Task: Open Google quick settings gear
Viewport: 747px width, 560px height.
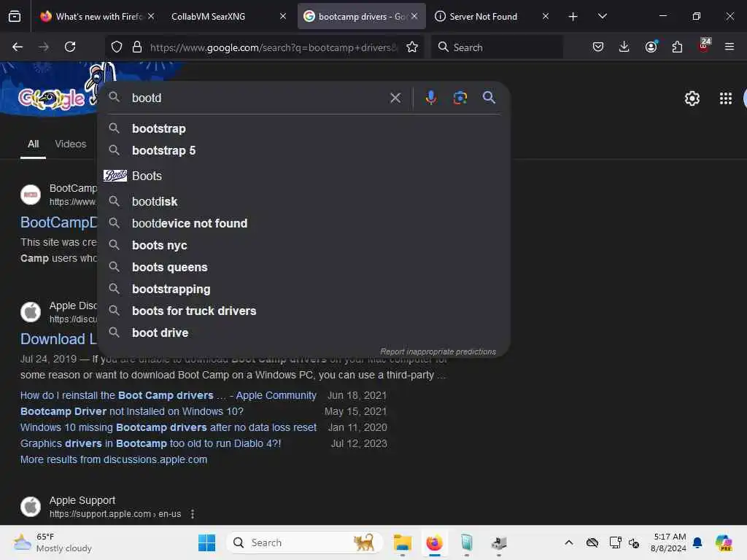Action: [692, 98]
